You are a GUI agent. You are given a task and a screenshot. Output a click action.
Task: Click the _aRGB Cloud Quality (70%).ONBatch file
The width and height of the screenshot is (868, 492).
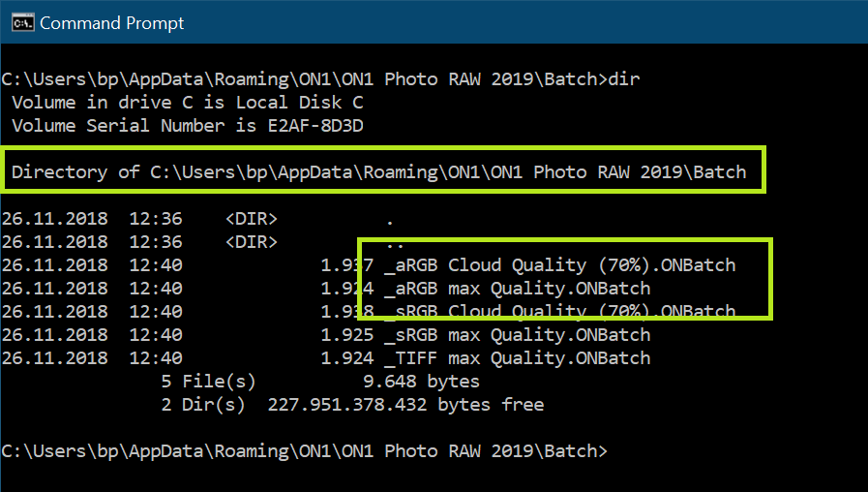[x=559, y=265]
